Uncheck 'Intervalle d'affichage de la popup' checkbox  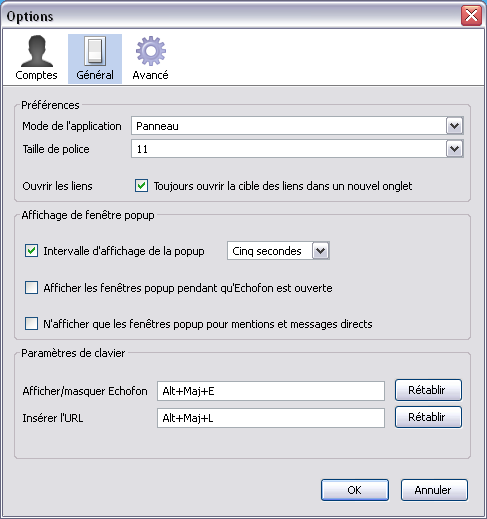coord(31,251)
